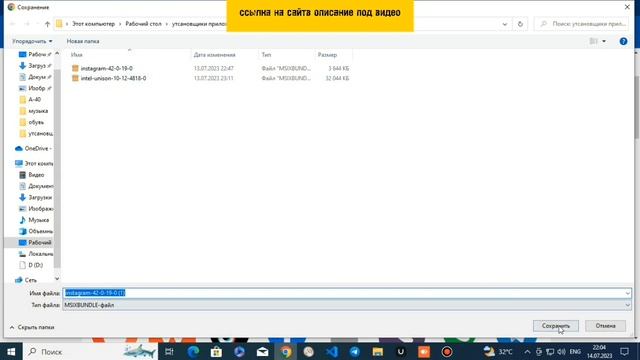The image size is (640, 360).
Task: Click the intel-unison file package icon
Action: [x=75, y=78]
